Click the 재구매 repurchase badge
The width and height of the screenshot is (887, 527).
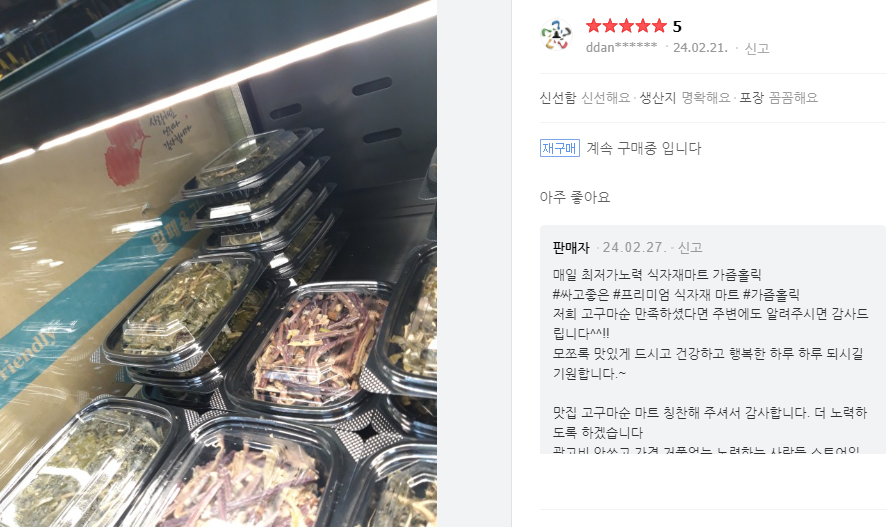[x=559, y=148]
